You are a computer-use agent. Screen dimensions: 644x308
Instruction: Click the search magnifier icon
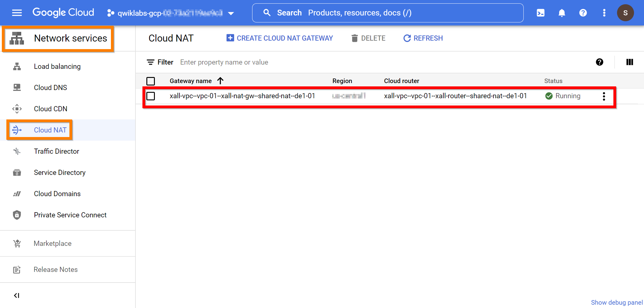point(267,13)
